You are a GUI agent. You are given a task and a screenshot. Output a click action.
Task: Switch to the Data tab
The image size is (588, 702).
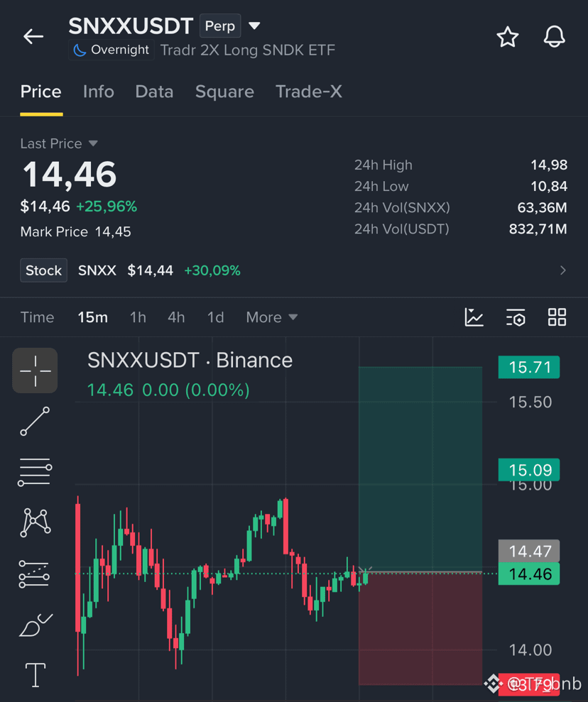(x=154, y=92)
